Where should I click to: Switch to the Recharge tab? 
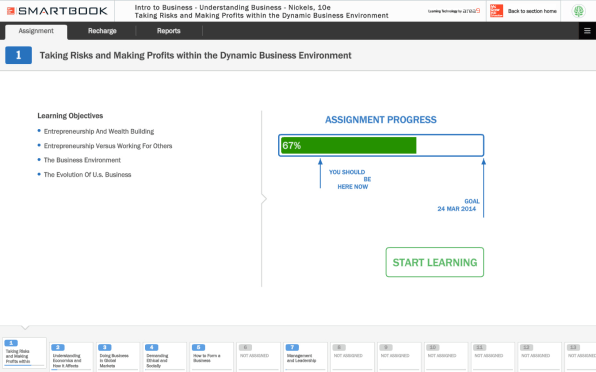[x=102, y=31]
